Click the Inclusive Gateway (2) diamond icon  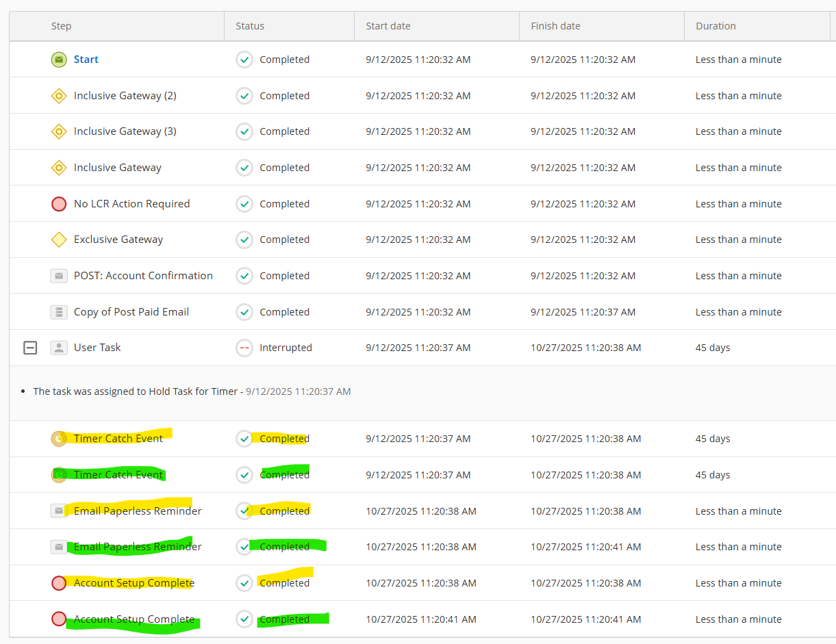(x=59, y=96)
